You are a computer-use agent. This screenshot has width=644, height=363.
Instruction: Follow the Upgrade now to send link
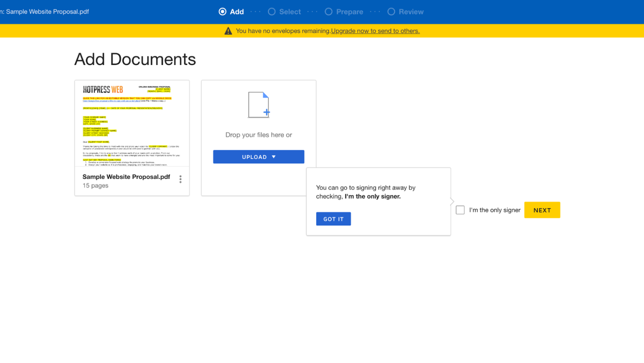tap(375, 31)
